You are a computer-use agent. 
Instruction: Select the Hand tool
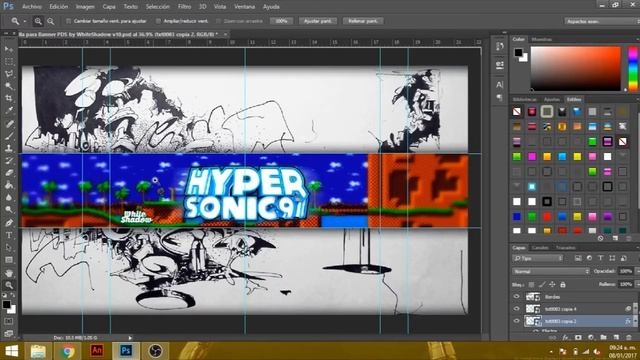point(9,273)
